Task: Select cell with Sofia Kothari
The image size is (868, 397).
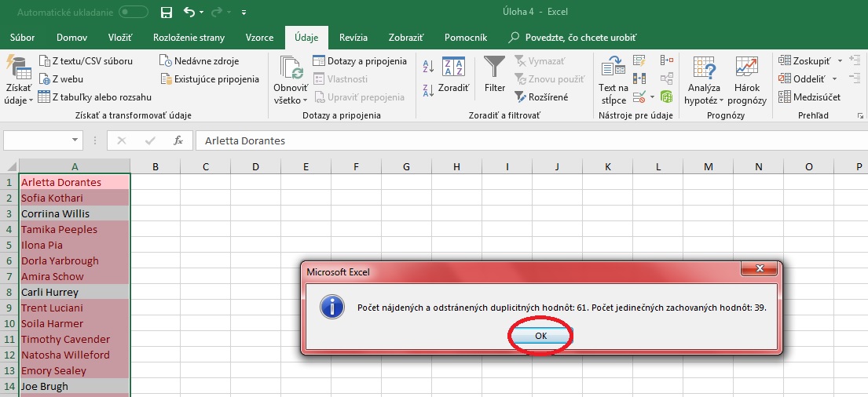Action: (x=75, y=198)
